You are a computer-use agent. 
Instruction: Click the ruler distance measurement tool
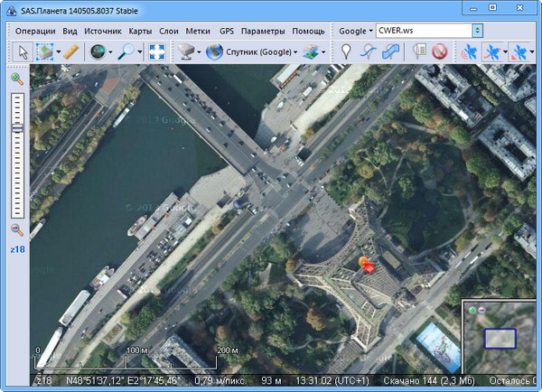pyautogui.click(x=71, y=51)
